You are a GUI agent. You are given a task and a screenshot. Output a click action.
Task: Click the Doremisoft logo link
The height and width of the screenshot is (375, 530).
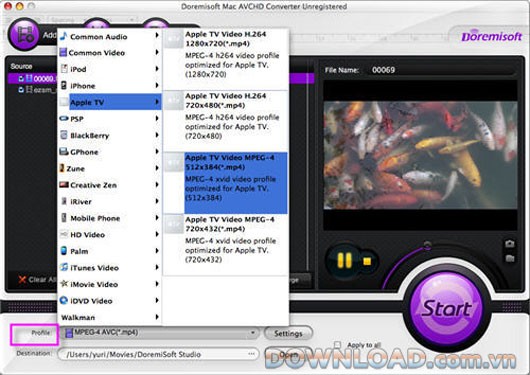coord(492,36)
